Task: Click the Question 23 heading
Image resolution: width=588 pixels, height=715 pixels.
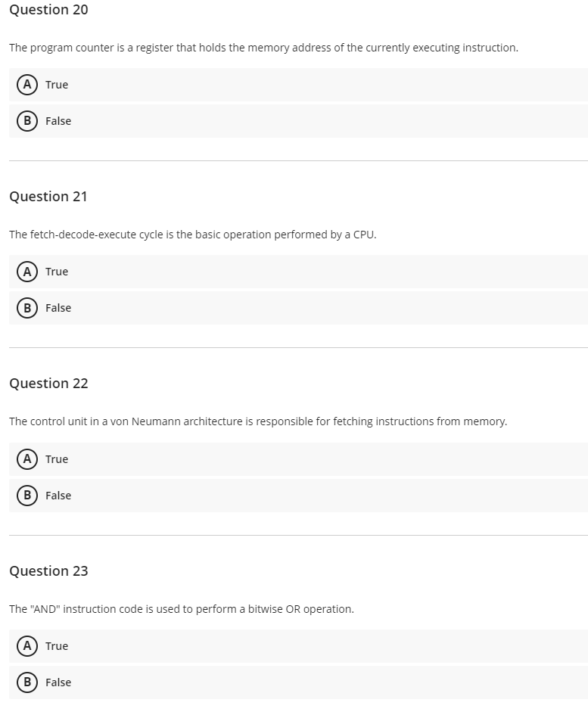Action: tap(48, 571)
